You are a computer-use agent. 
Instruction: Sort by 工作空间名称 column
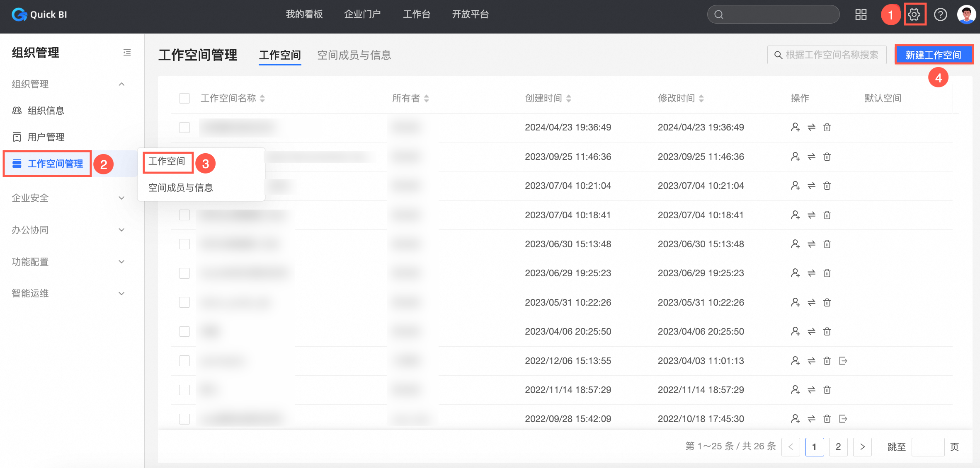point(262,98)
